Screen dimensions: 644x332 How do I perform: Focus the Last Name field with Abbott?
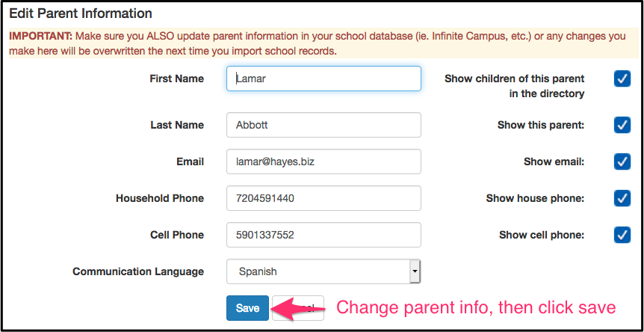point(323,125)
